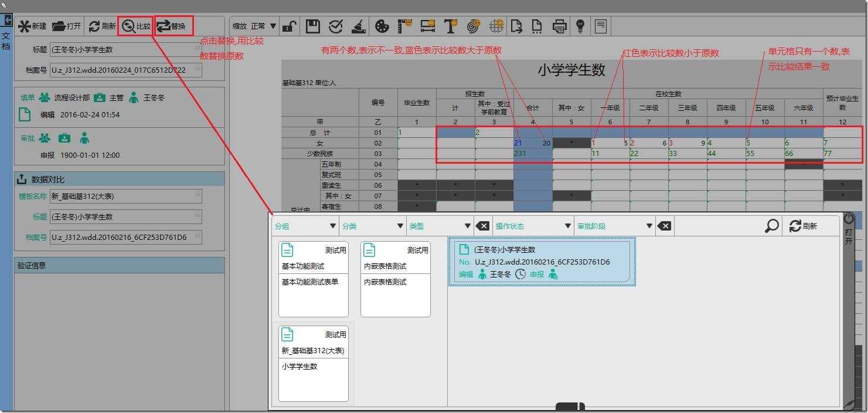Click the 比较 compare magnifier icon
This screenshot has width=868, height=413.
coord(129,26)
